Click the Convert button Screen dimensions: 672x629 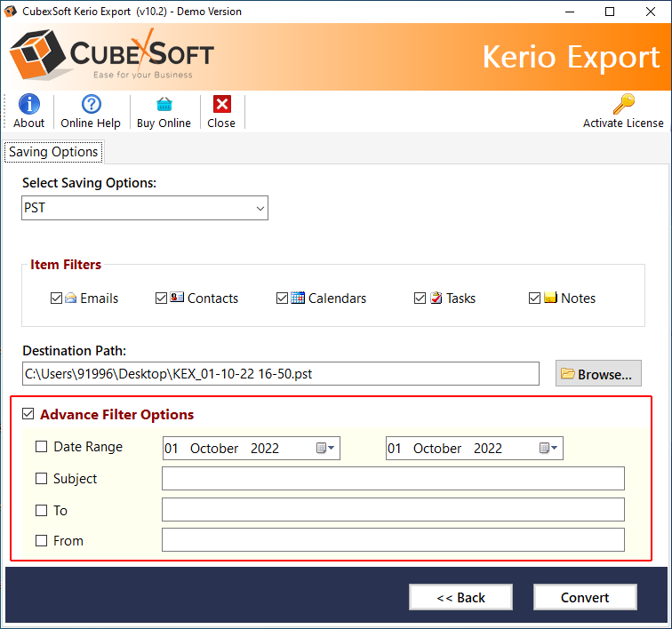tap(585, 597)
